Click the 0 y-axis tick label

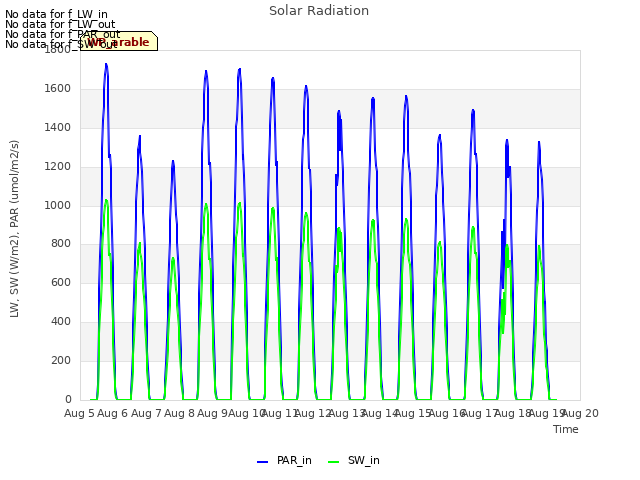point(68,399)
